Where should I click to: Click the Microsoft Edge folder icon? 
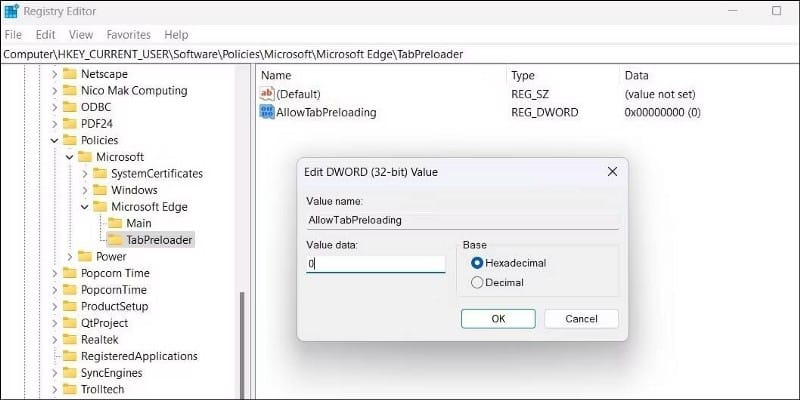[100, 207]
